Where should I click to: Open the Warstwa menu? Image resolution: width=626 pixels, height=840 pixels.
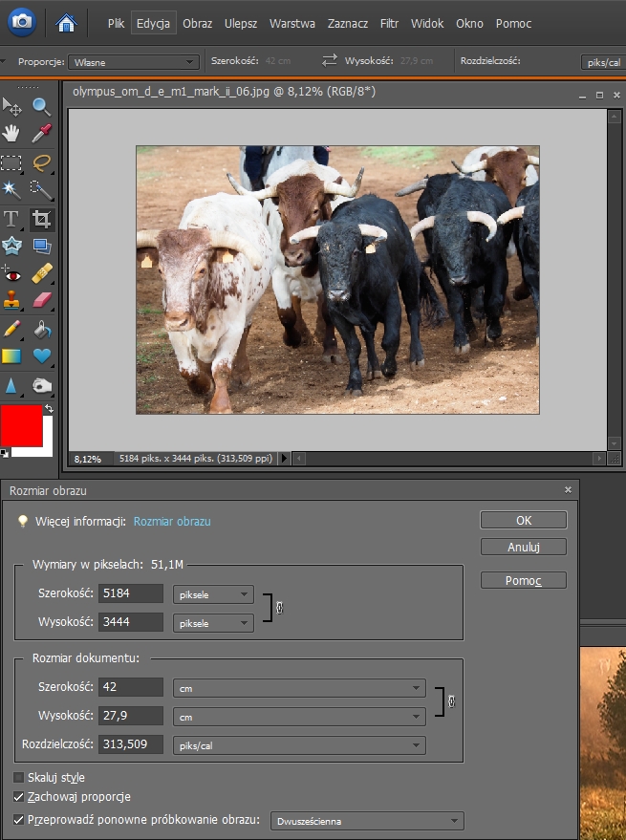tap(291, 23)
